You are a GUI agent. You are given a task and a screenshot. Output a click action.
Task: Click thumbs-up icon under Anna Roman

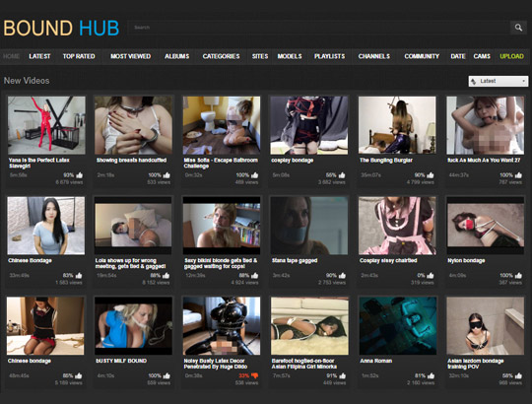pyautogui.click(x=431, y=375)
